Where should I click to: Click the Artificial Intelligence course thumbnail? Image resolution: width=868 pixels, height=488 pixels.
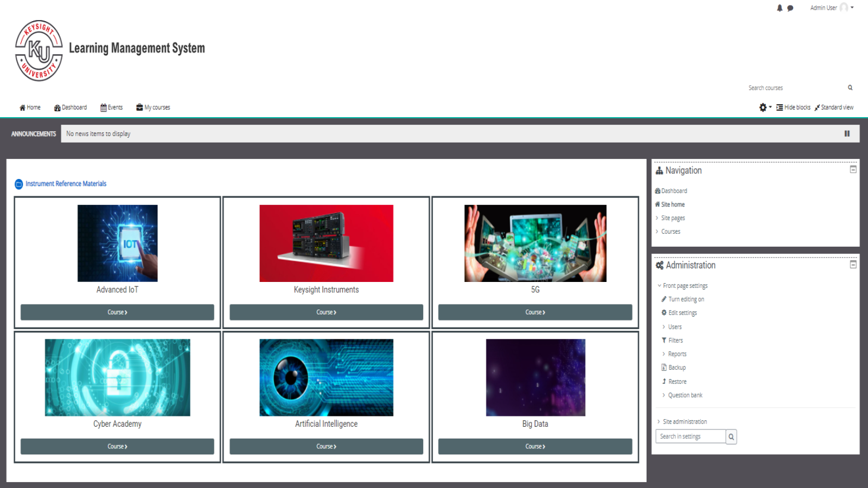click(326, 378)
